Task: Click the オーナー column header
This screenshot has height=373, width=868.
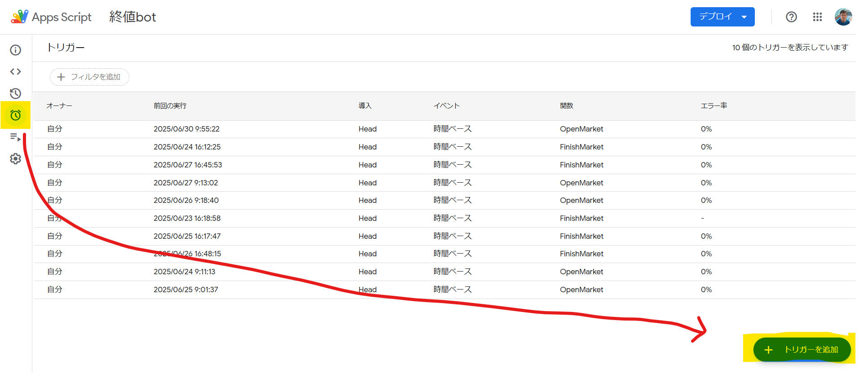Action: tap(59, 106)
